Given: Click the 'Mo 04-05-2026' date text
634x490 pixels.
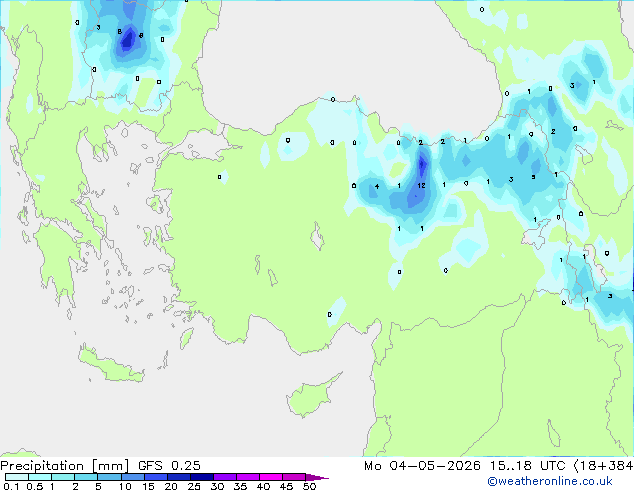Looking at the screenshot, I should 422,466.
